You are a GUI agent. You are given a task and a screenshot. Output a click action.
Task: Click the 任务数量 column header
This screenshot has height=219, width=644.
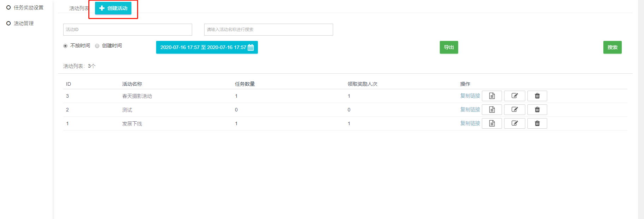pos(245,84)
